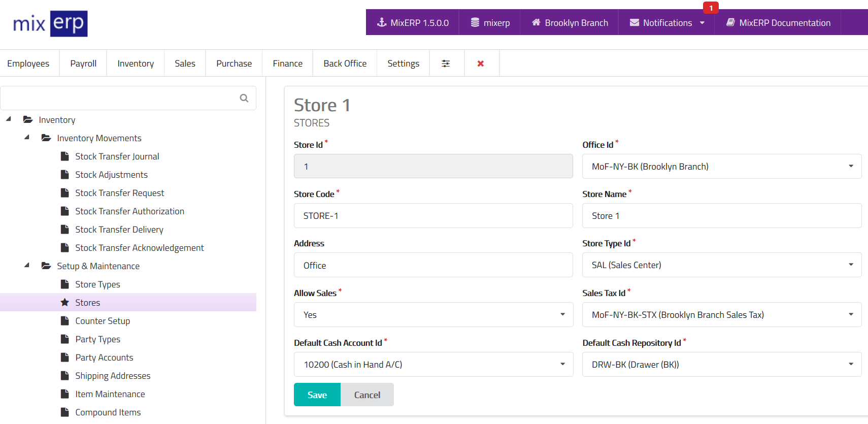Click the search magnifier icon in sidebar
The height and width of the screenshot is (424, 868).
coord(244,98)
